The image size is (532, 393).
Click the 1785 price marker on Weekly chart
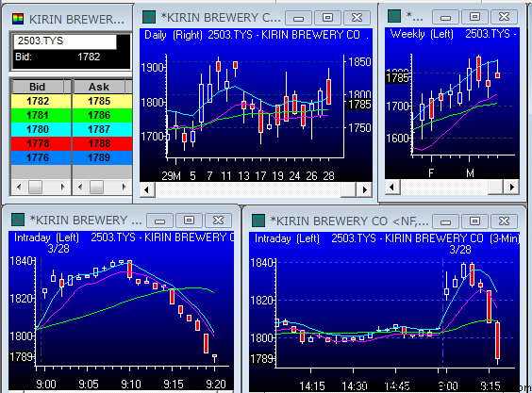[x=398, y=78]
